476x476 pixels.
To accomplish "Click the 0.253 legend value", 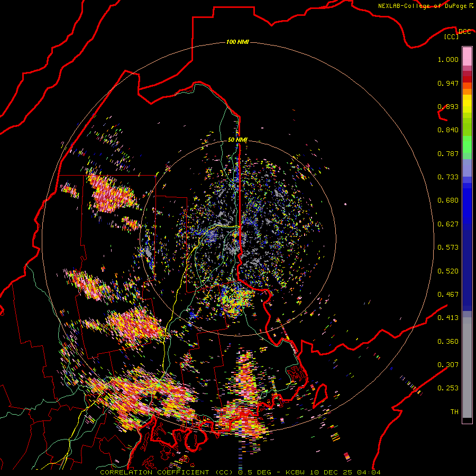I will coord(448,388).
